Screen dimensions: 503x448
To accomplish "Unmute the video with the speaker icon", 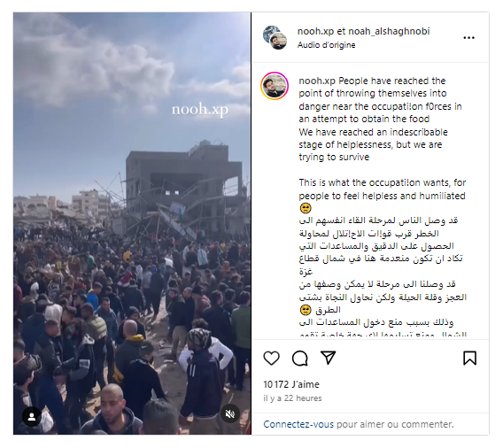I will pyautogui.click(x=230, y=414).
